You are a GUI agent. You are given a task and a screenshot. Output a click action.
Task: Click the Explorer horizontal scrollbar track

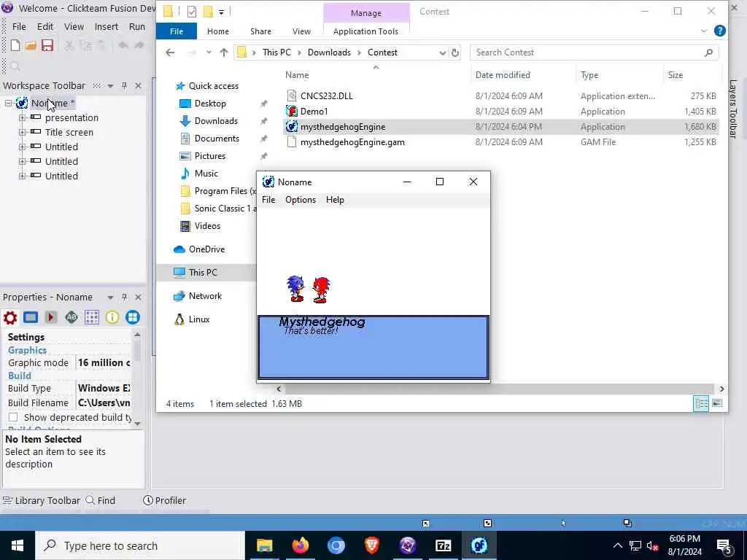coord(499,389)
